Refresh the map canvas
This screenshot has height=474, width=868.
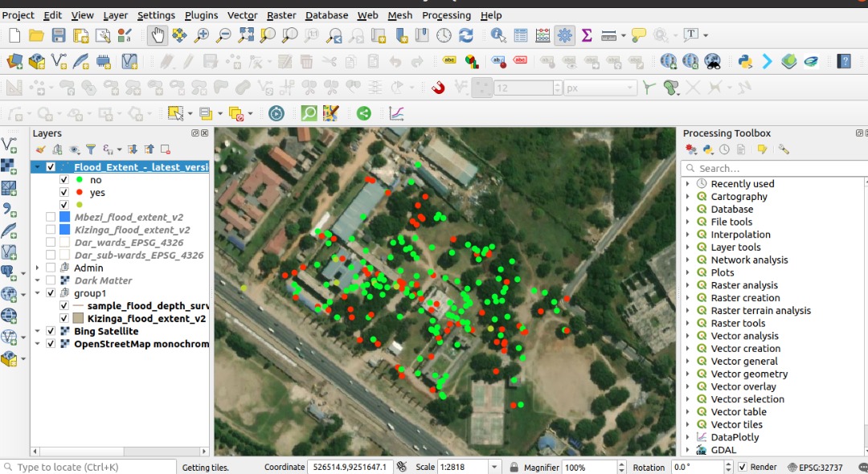pyautogui.click(x=466, y=35)
